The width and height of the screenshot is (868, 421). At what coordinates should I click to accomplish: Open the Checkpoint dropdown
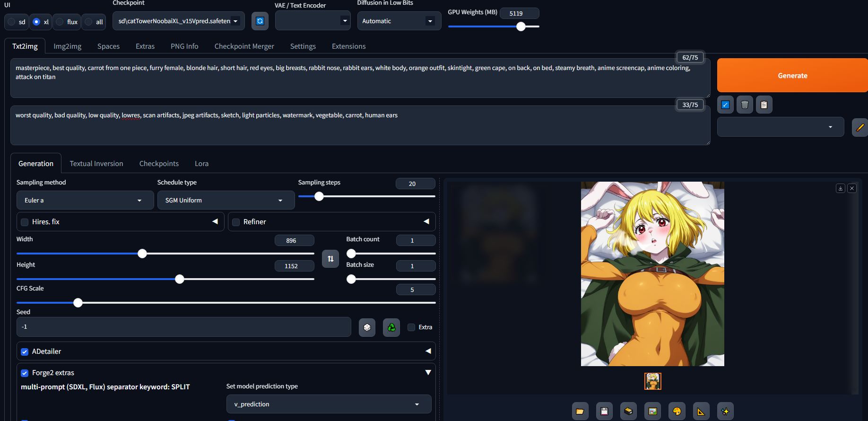tap(179, 21)
